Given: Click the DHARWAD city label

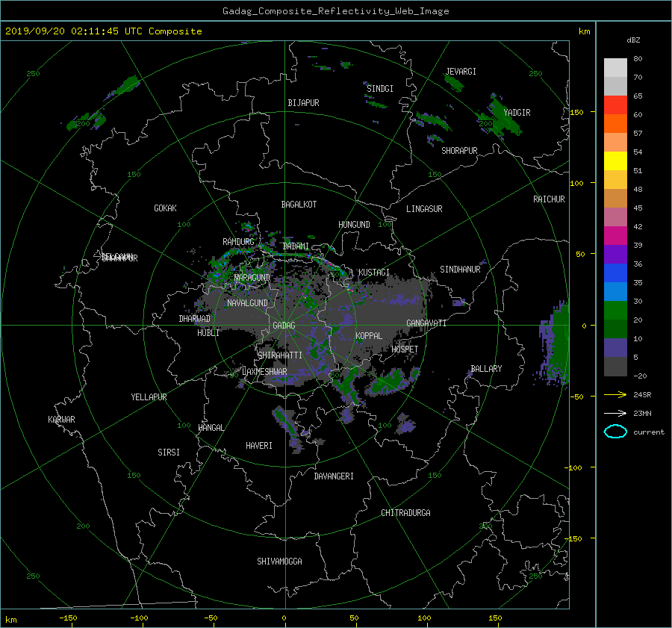Looking at the screenshot, I should click(x=195, y=319).
